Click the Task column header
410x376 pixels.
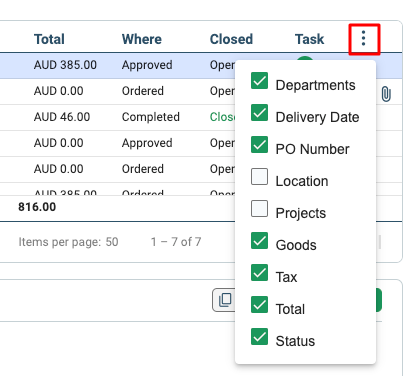click(309, 39)
